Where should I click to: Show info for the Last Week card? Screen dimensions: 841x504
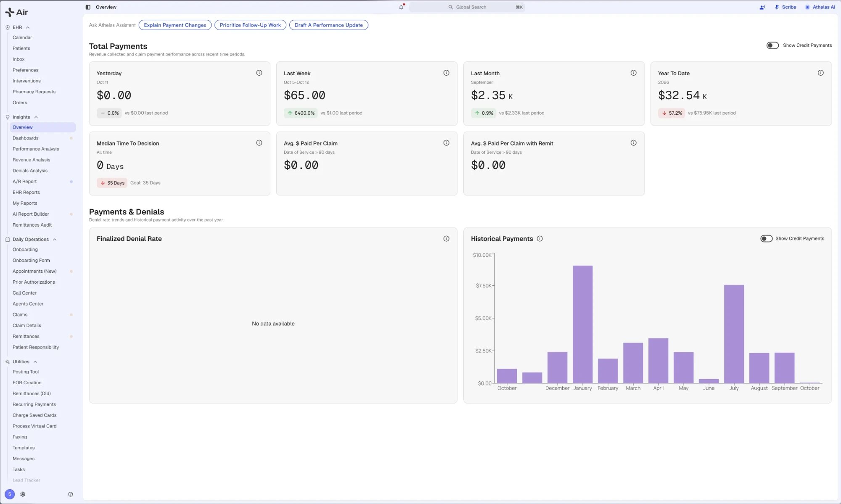click(x=446, y=73)
